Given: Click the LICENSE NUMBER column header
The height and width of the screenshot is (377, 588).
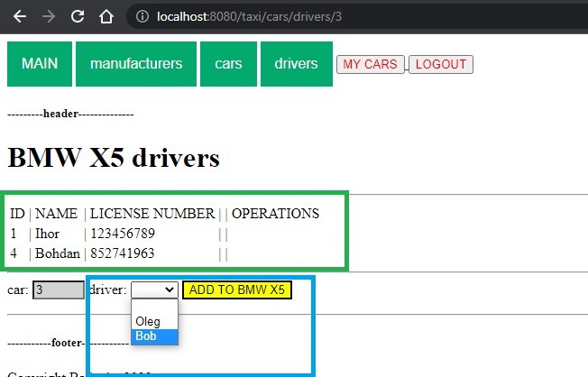Looking at the screenshot, I should tap(152, 214).
